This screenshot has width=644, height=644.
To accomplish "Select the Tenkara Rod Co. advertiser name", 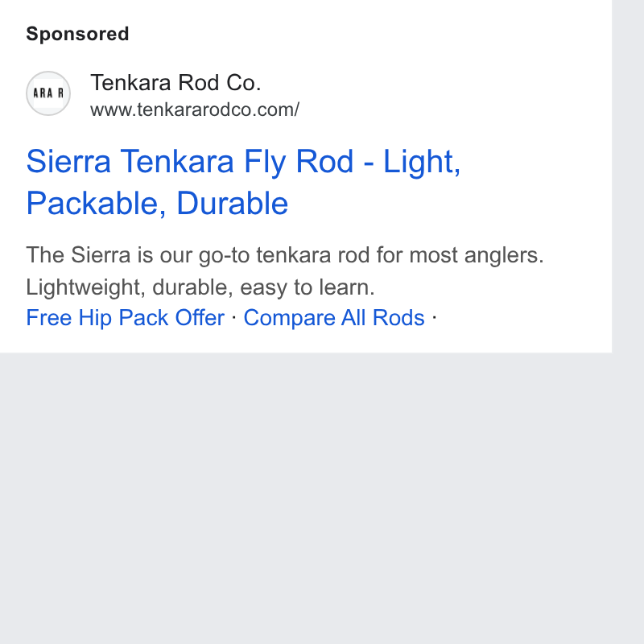I will click(x=175, y=83).
